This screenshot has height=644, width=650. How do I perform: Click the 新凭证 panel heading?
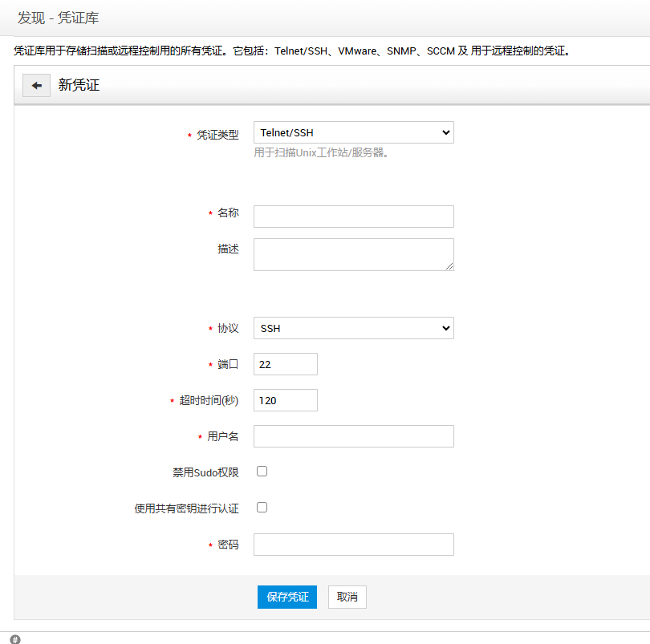tap(79, 85)
